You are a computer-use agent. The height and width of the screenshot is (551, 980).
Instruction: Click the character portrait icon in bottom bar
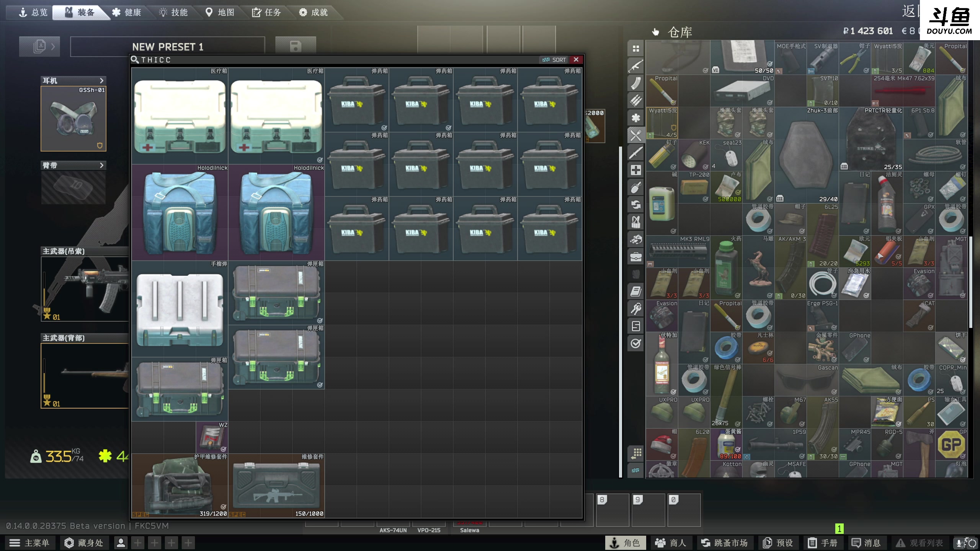(x=121, y=543)
